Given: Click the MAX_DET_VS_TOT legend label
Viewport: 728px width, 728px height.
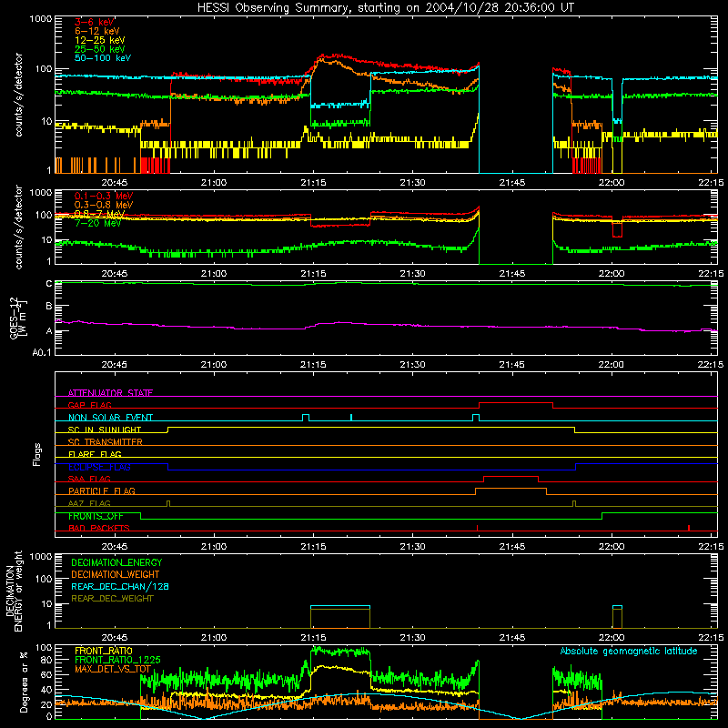Looking at the screenshot, I should click(x=113, y=669).
